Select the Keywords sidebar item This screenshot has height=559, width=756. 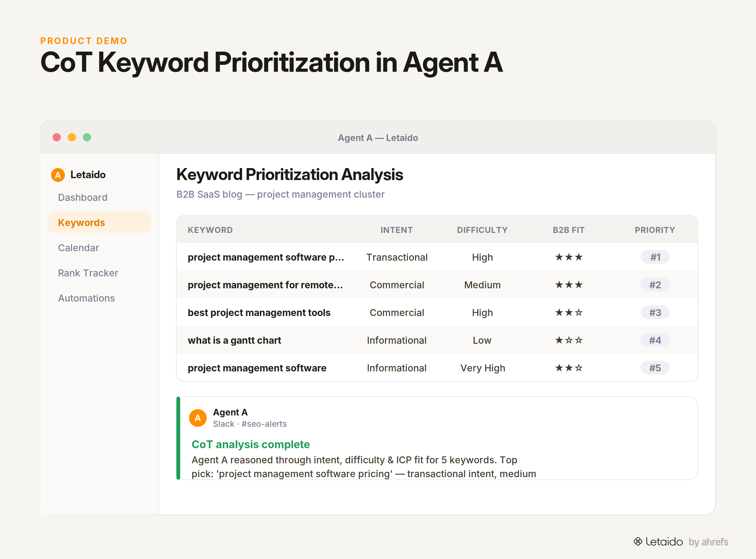click(x=100, y=222)
